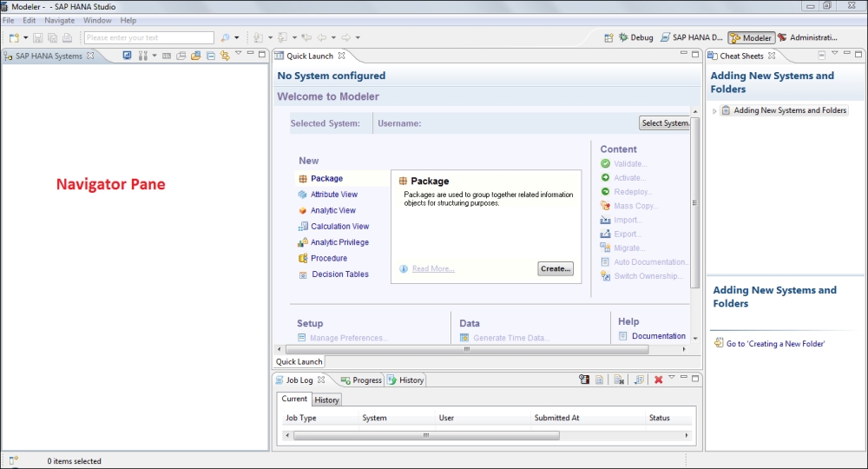Click the Job Log table horizontal scrollbar

tap(426, 436)
